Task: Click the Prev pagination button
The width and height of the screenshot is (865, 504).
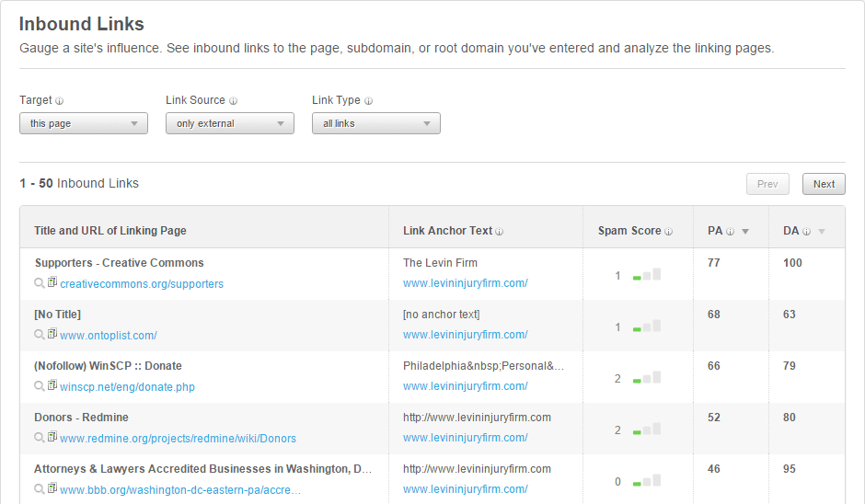Action: (x=767, y=184)
